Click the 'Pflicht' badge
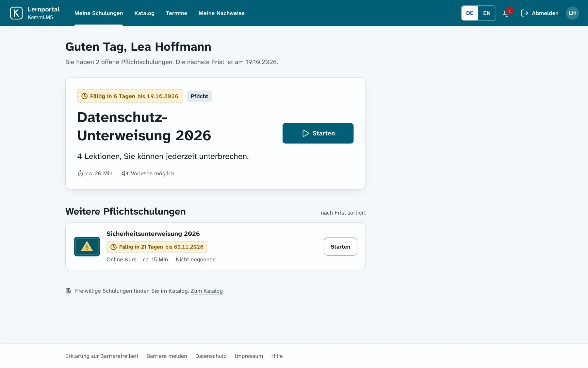 [x=199, y=96]
